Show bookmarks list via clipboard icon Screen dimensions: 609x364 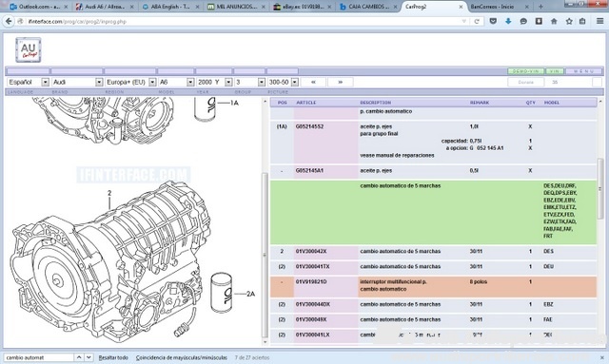tap(582, 21)
